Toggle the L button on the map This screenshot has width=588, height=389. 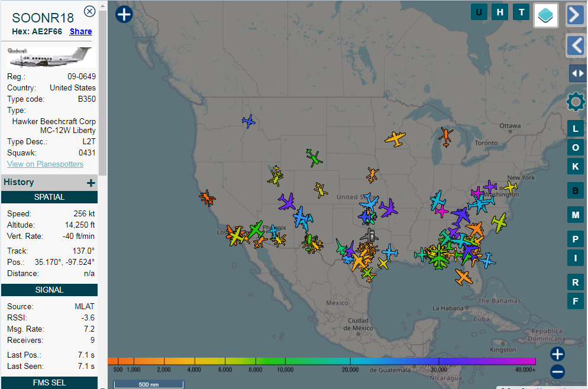coord(576,129)
